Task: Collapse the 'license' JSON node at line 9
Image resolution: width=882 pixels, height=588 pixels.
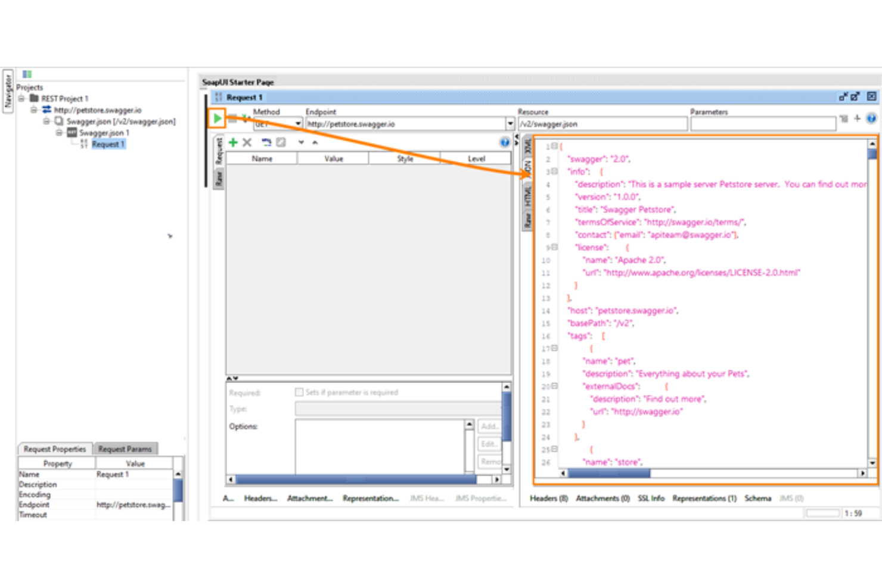Action: pyautogui.click(x=555, y=247)
